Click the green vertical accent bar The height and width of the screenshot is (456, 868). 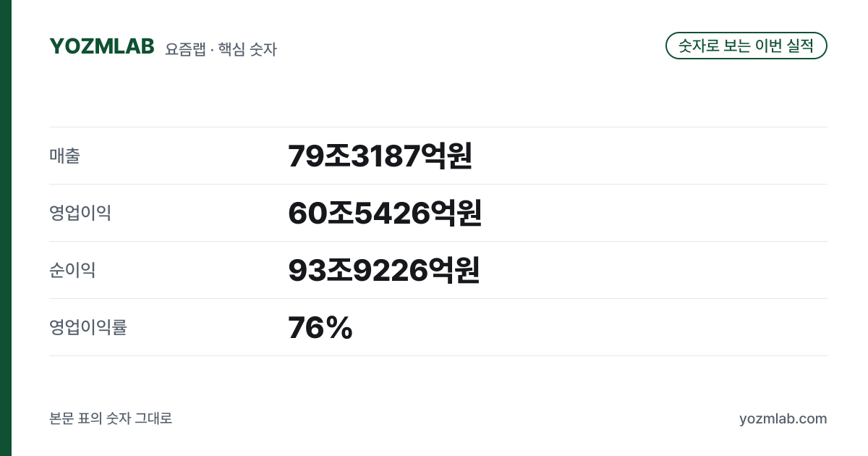(x=6, y=228)
